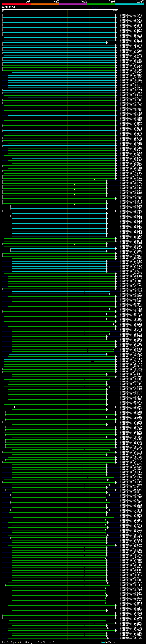The height and width of the screenshot is (644, 146).
Task: Select the UniRef100_Q8S3A4 label
Action: (131, 180)
